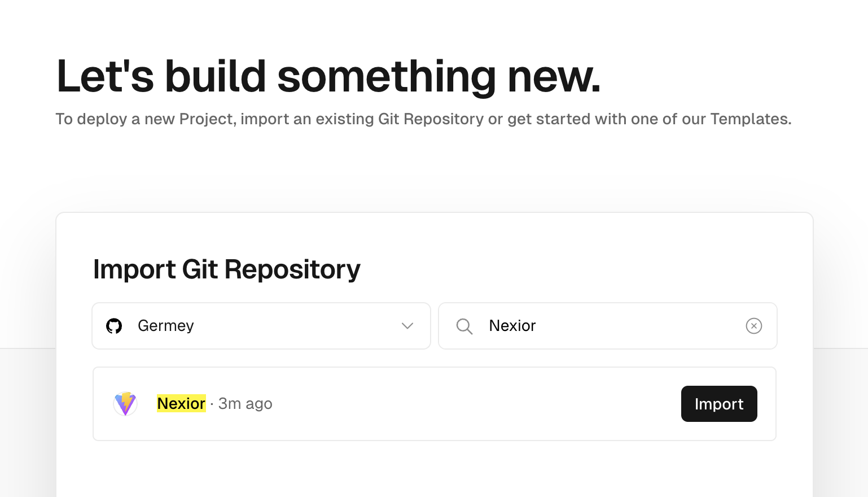This screenshot has height=497, width=868.
Task: Clear the Nexior search with the circled x
Action: pyautogui.click(x=754, y=326)
